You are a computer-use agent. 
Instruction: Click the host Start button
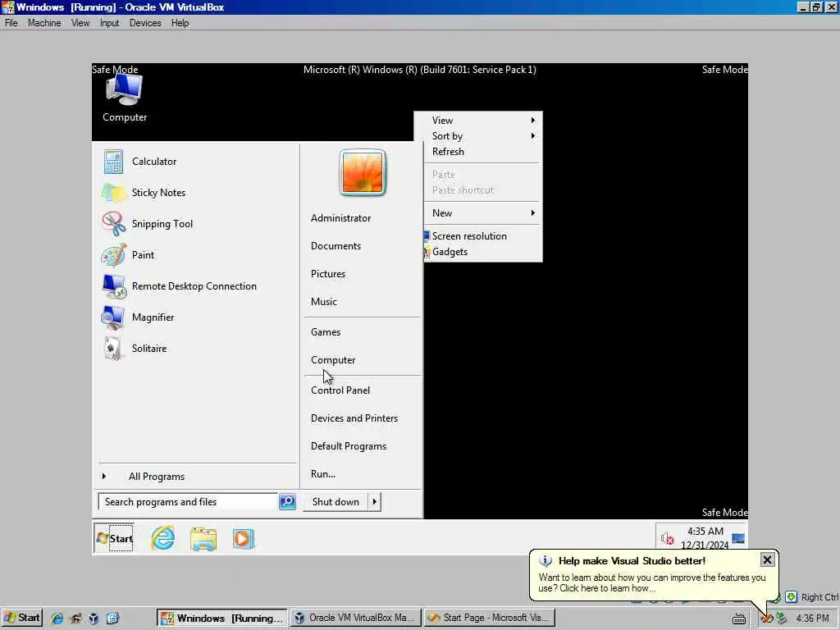[x=21, y=618]
